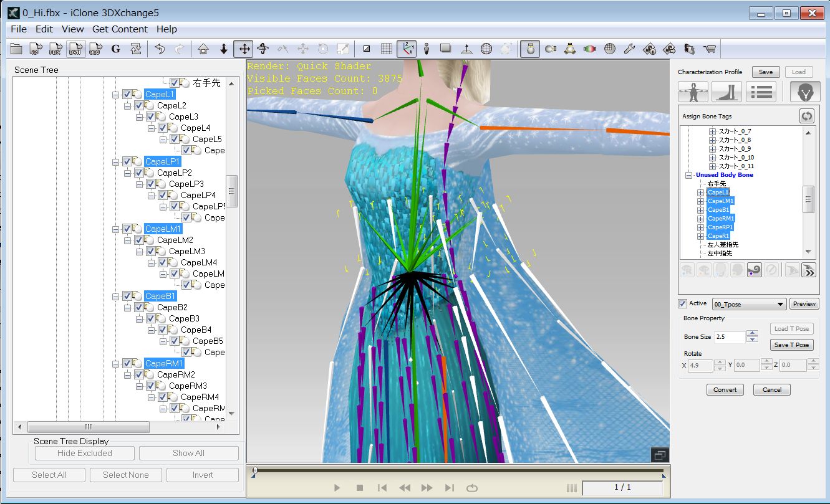
Task: Click the FBX export icon
Action: tap(56, 49)
